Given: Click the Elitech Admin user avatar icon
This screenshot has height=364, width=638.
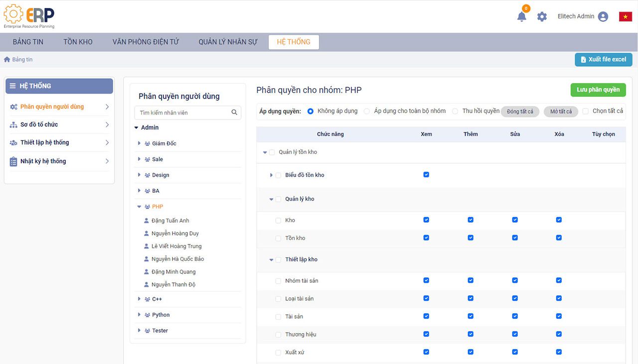Looking at the screenshot, I should click(x=603, y=16).
